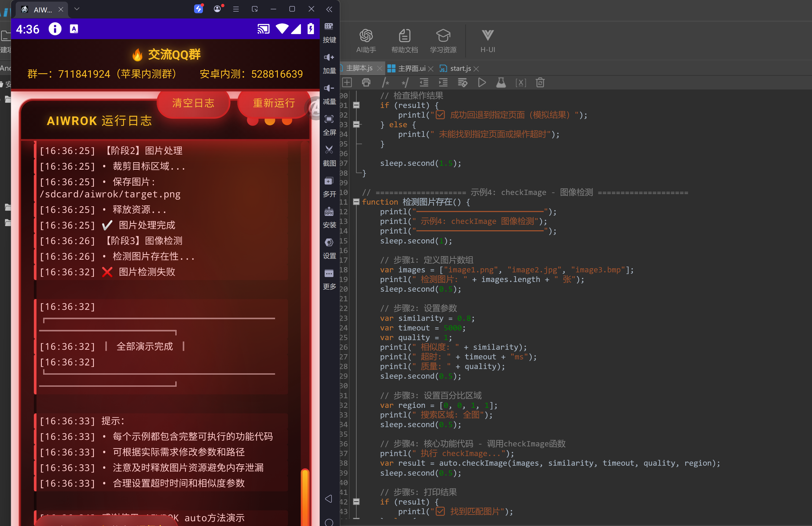This screenshot has height=526, width=812.
Task: Close the 主脚本.js tab
Action: pyautogui.click(x=379, y=69)
